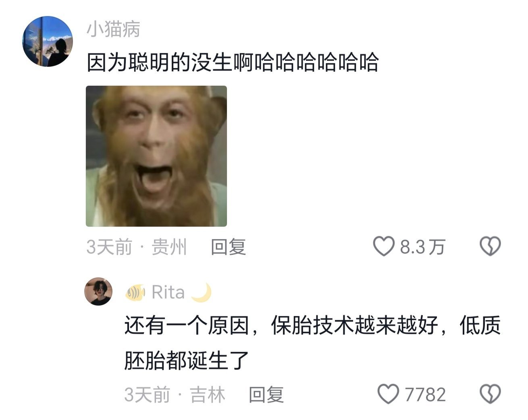Open 小猫病's profile avatar

tap(48, 41)
